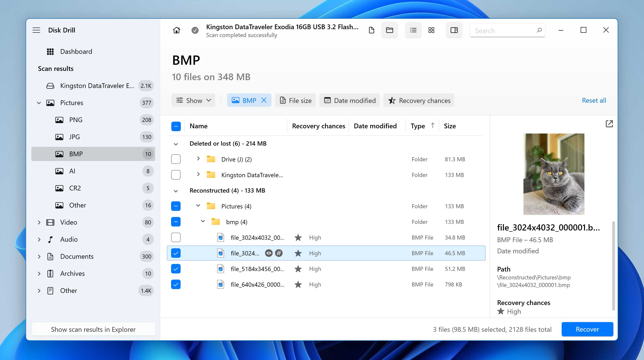644x360 pixels.
Task: Select JPG in scan results sidebar
Action: tap(75, 137)
